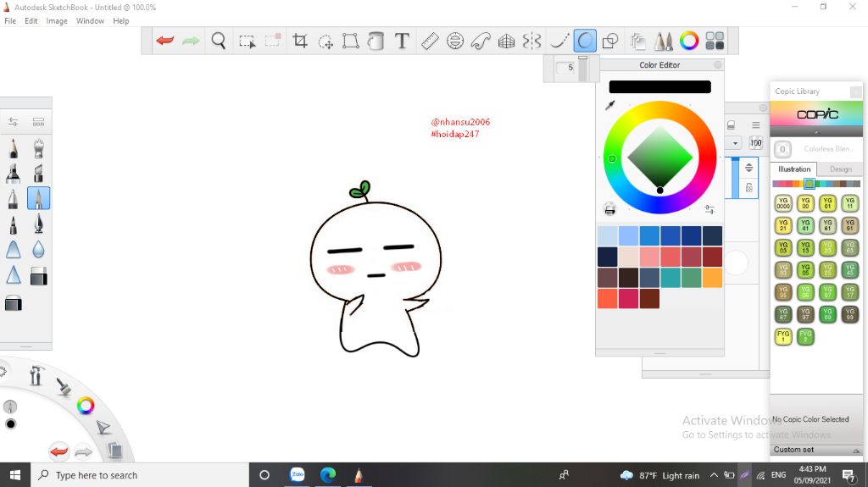Pick the inking pen nib brush
Image resolution: width=868 pixels, height=487 pixels.
[x=38, y=224]
